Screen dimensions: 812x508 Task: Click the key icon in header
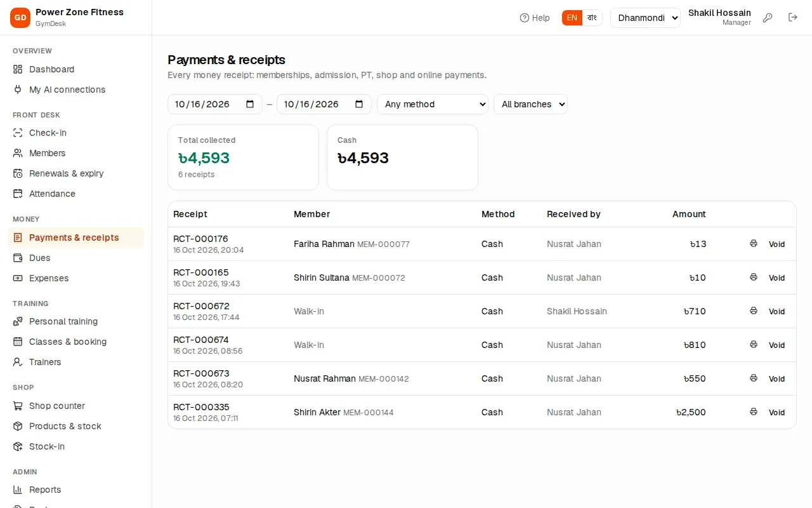coord(768,18)
